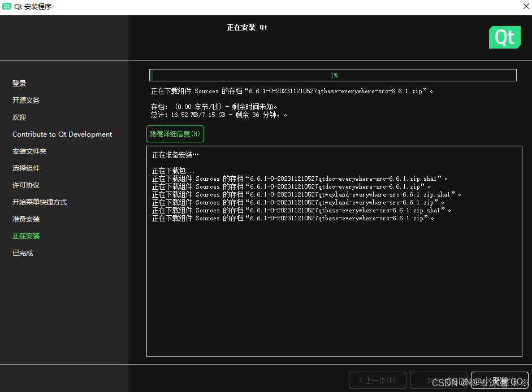Click the installation progress bar showing 1%

coord(333,75)
